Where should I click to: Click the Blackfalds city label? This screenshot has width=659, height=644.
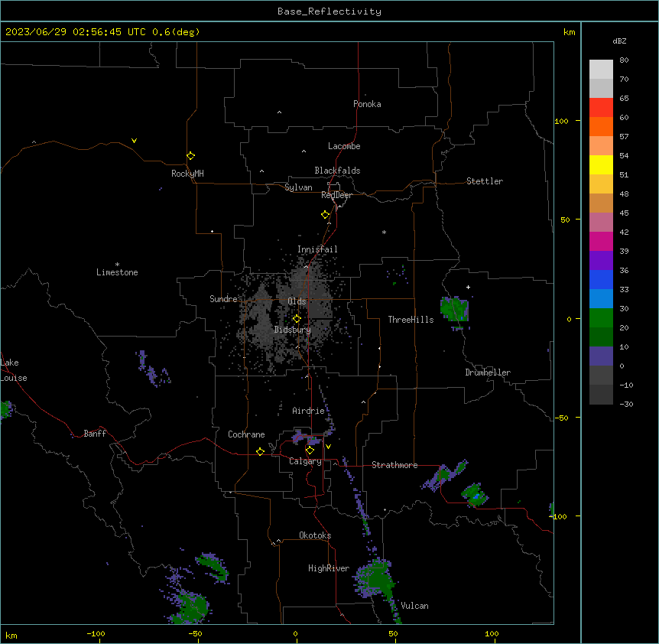(x=337, y=171)
